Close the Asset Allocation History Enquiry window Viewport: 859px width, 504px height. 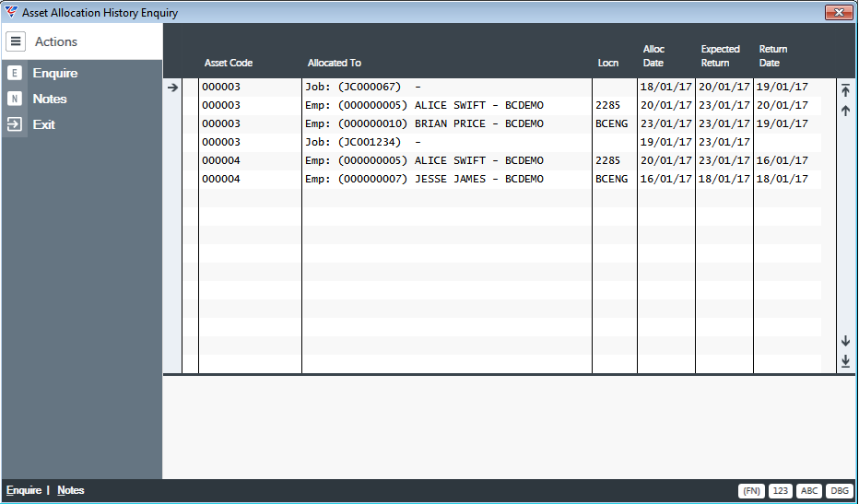pos(839,12)
